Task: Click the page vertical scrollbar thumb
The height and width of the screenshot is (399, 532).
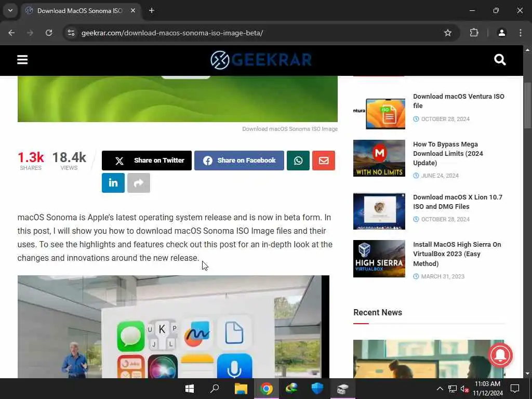Action: click(527, 105)
